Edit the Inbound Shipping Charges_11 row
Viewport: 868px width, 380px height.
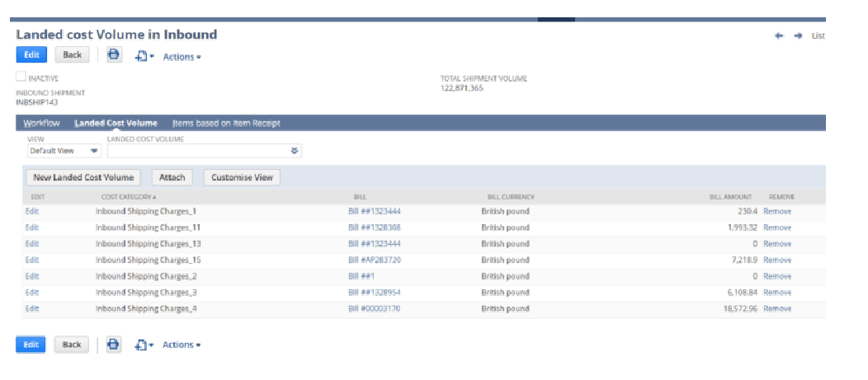[32, 228]
